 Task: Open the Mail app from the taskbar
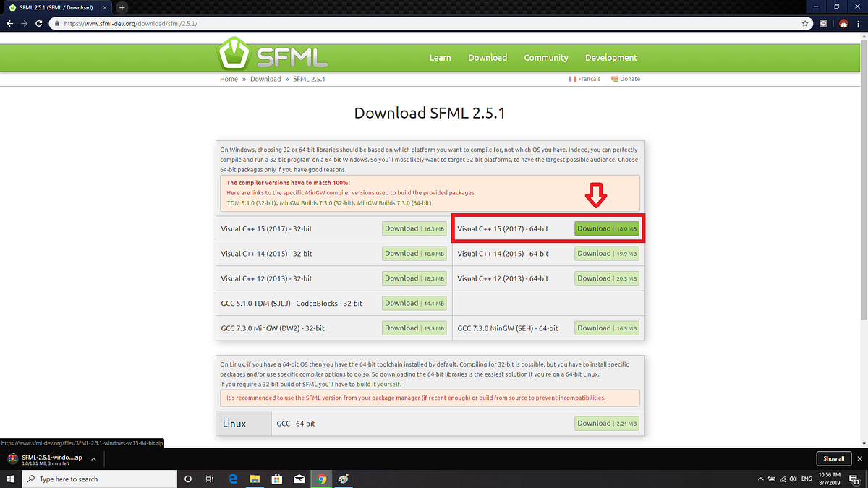(x=299, y=479)
